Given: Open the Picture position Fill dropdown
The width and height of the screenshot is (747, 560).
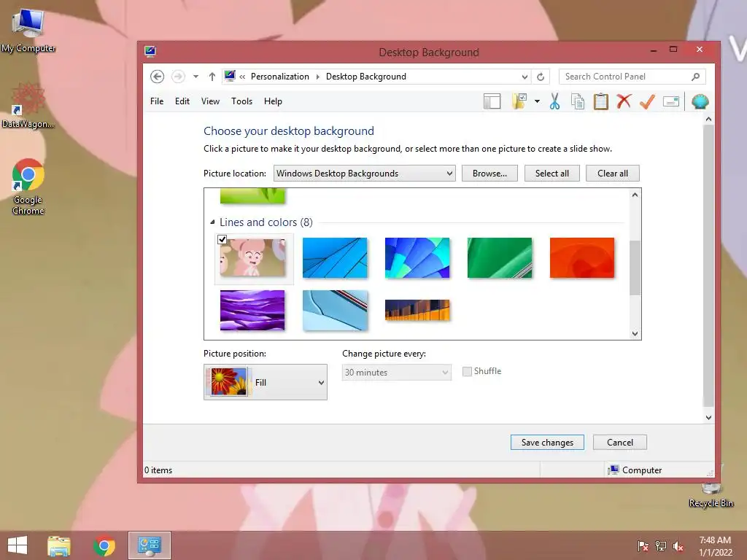Looking at the screenshot, I should click(x=266, y=382).
